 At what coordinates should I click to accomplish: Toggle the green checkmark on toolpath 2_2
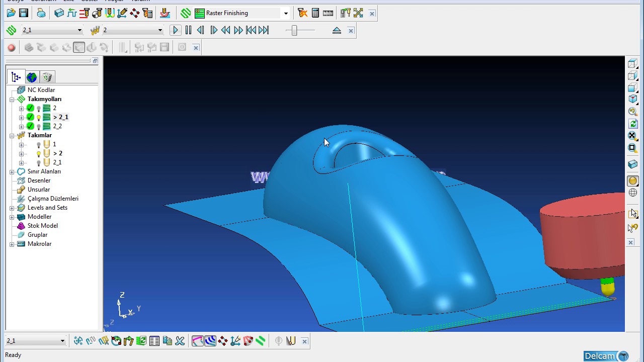coord(30,126)
